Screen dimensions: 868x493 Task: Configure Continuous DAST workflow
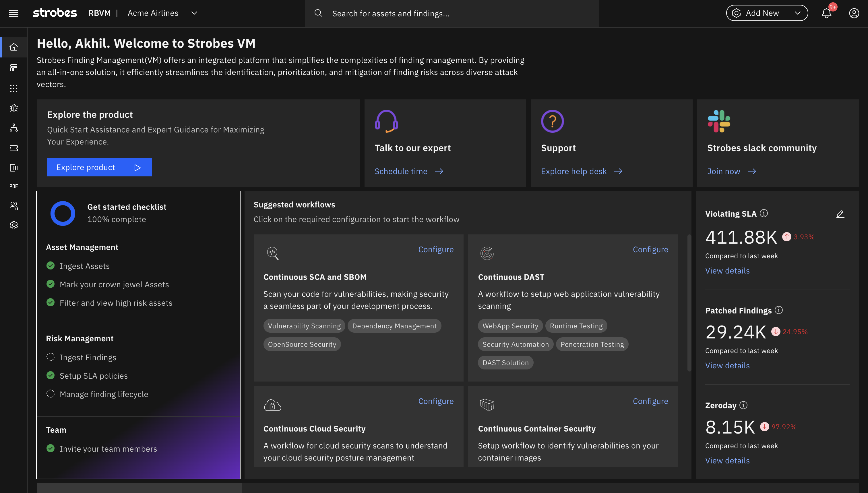point(650,250)
